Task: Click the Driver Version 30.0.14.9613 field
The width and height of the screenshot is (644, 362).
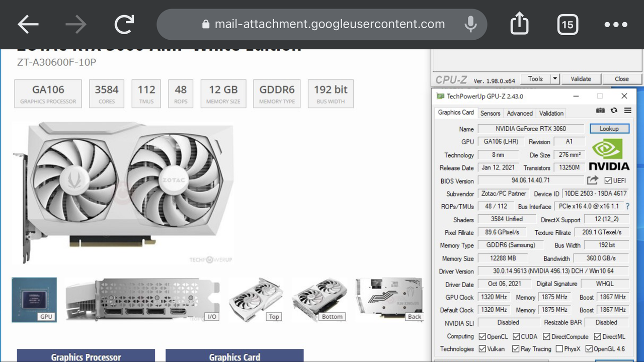Action: pyautogui.click(x=553, y=271)
